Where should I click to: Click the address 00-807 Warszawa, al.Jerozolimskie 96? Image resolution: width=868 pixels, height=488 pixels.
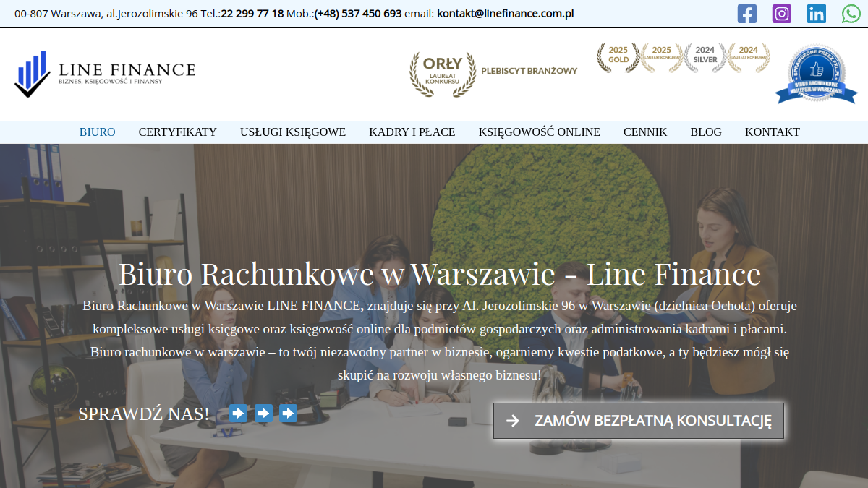[x=106, y=14]
